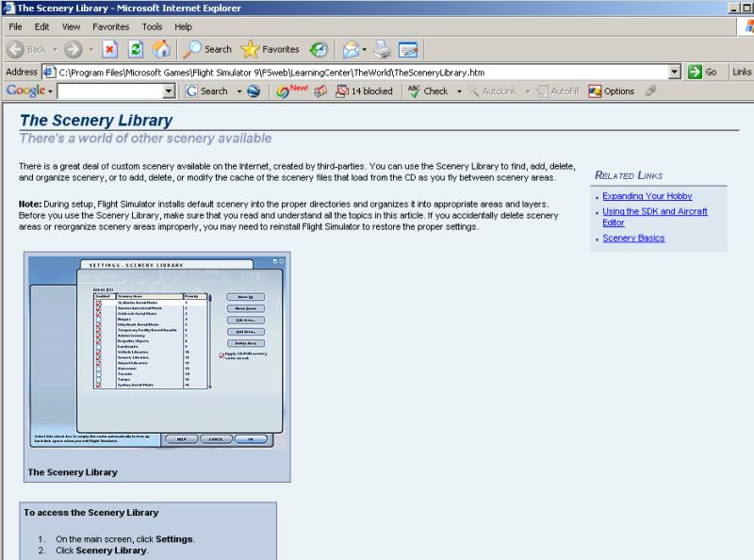
Task: Click the AutoFill icon
Action: 557,91
